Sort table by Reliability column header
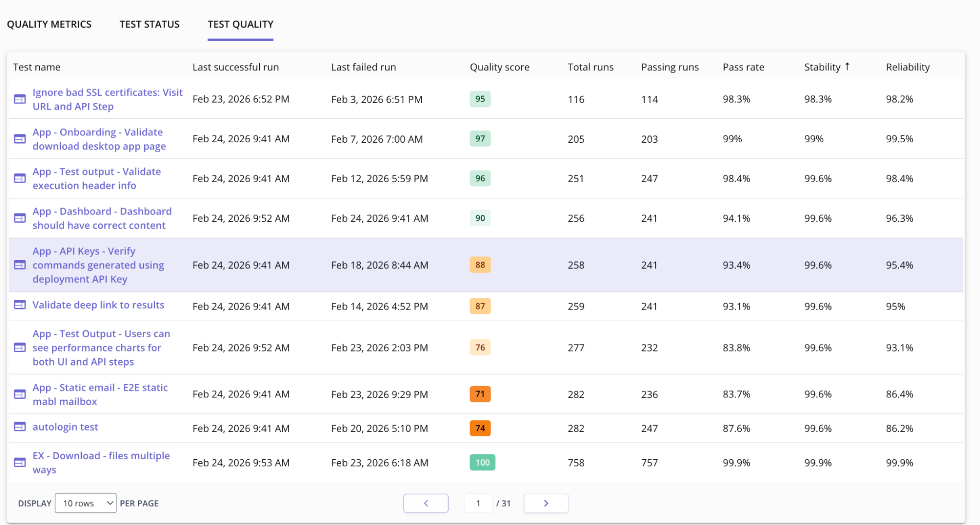 click(907, 67)
